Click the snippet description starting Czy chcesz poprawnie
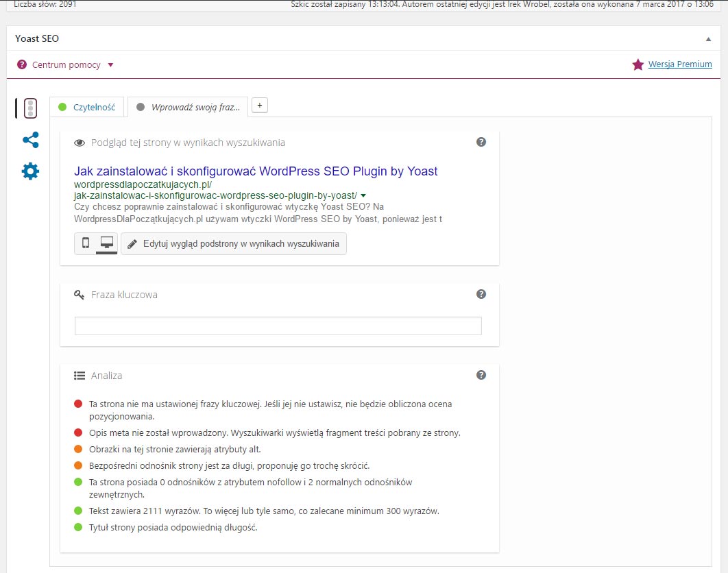 point(258,212)
